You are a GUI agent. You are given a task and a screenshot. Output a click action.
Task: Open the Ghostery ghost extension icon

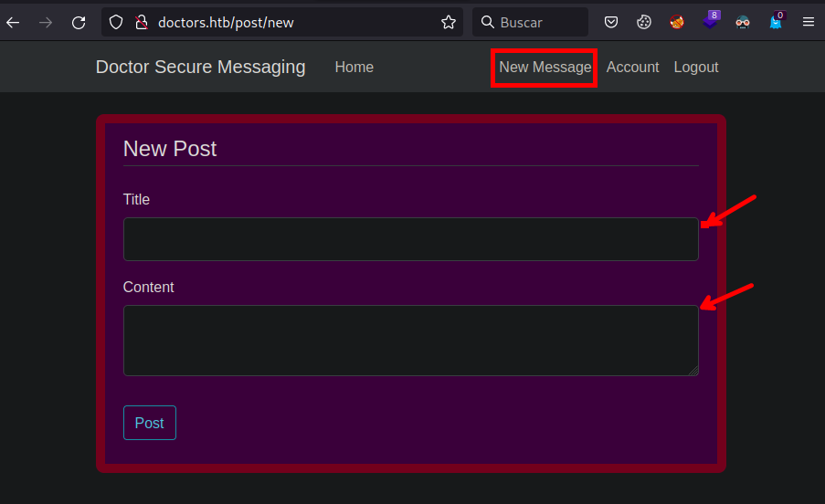pos(776,22)
